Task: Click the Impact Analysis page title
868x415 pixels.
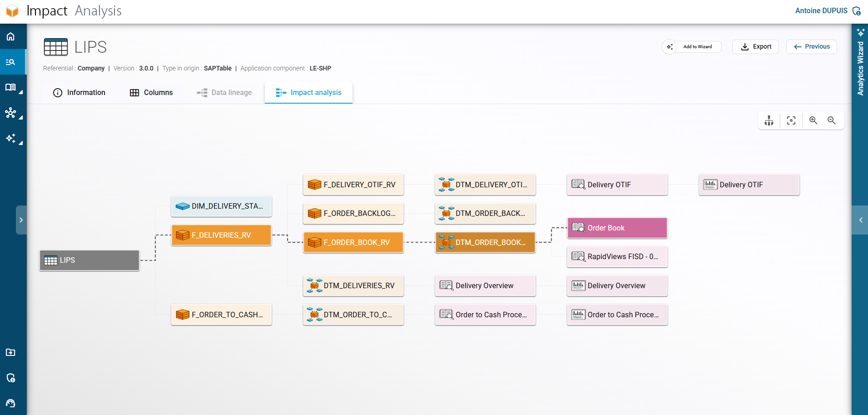Action: pos(74,11)
